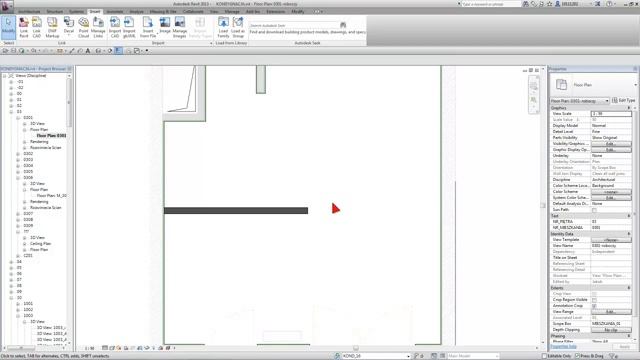Collapse the Identity Data section
Image resolution: width=640 pixels, height=360 pixels.
click(629, 234)
